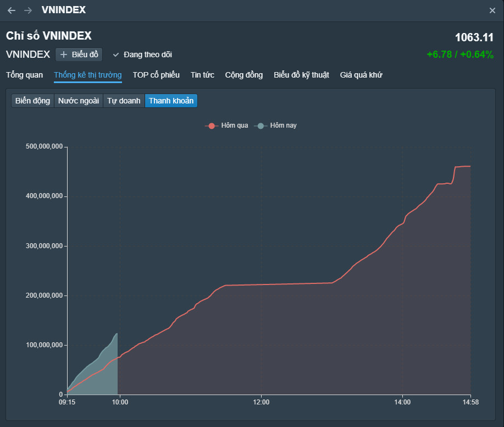
Task: Toggle Hôm qua series in legend
Action: [226, 125]
